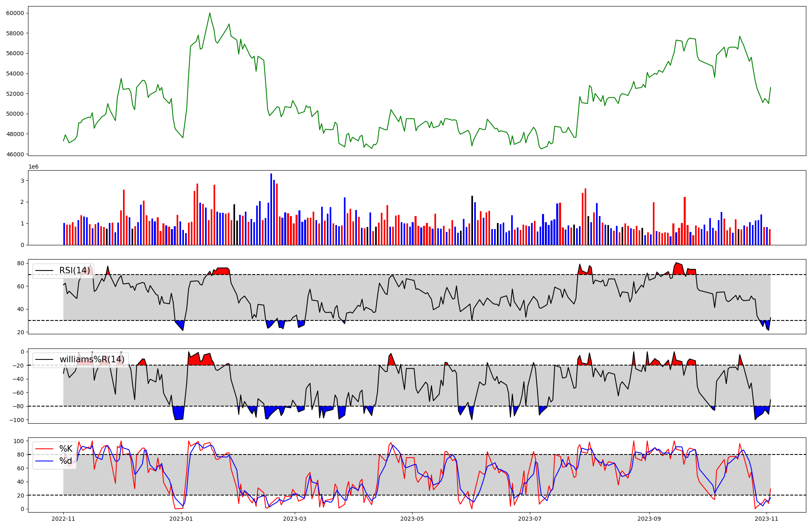Click the 1e6 volume scale label
Viewport: 812px width, 528px height.
[33, 167]
